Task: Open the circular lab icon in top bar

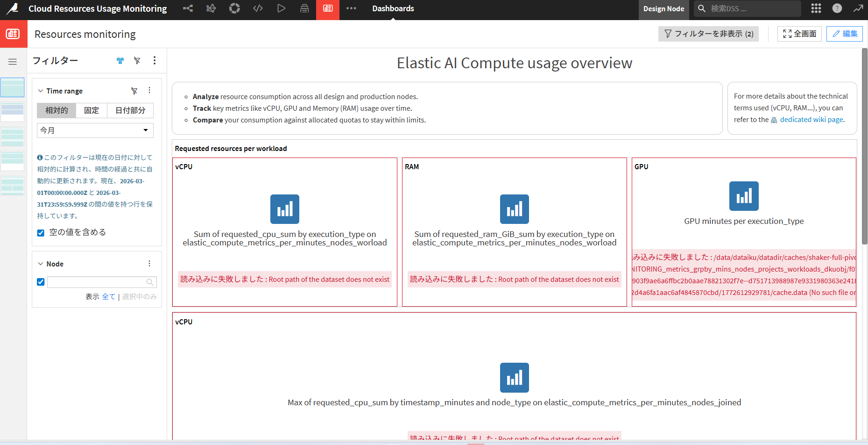Action: tap(234, 8)
